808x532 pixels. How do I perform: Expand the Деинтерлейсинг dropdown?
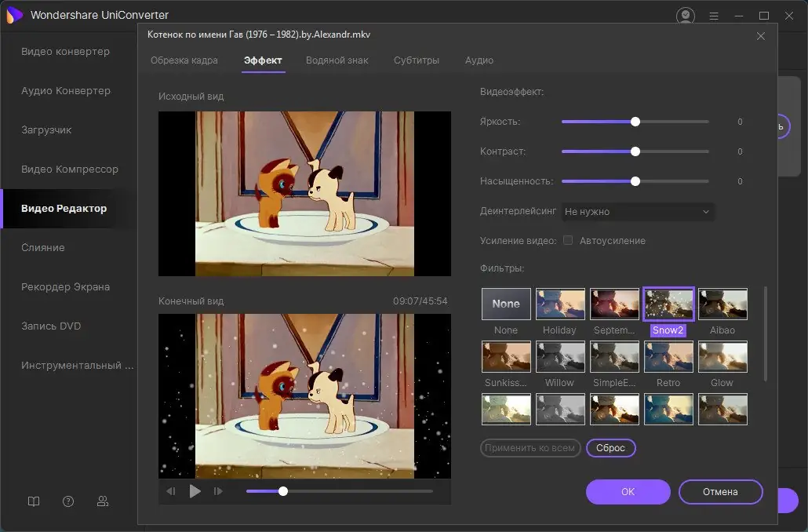tap(636, 212)
